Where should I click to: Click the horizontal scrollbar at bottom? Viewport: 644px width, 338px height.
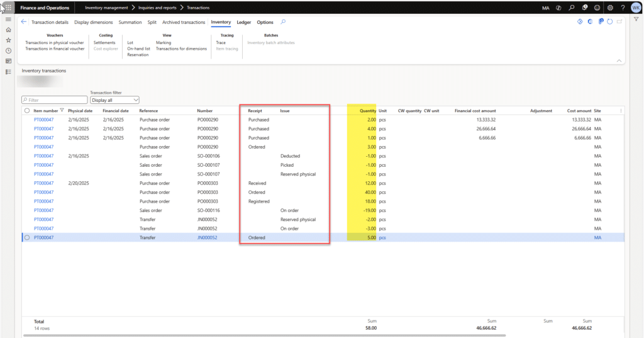click(x=265, y=335)
